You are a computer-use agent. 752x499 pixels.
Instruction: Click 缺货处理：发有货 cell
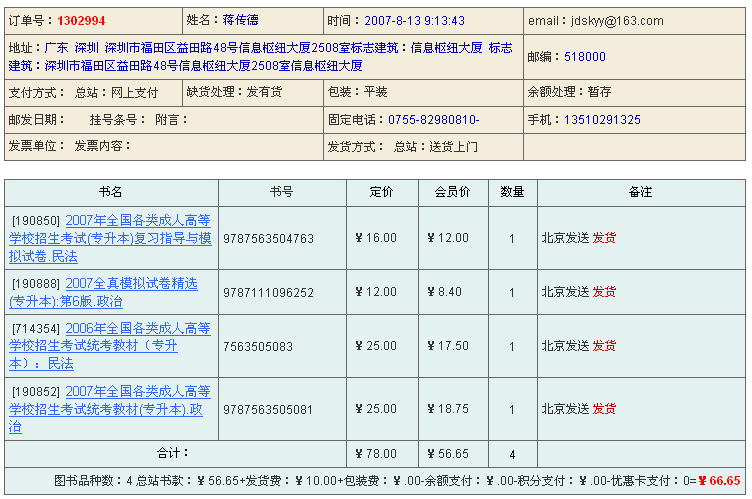(x=253, y=93)
